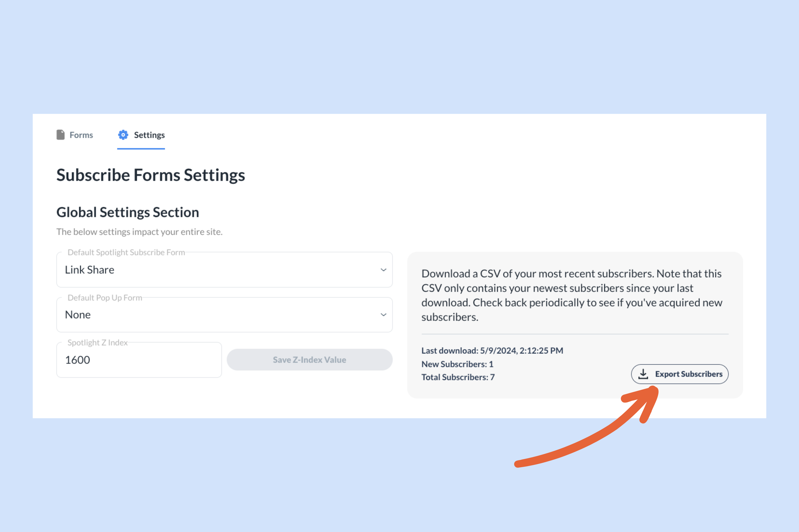This screenshot has width=799, height=532.
Task: Click the Subscribe Forms Settings heading
Action: [151, 175]
